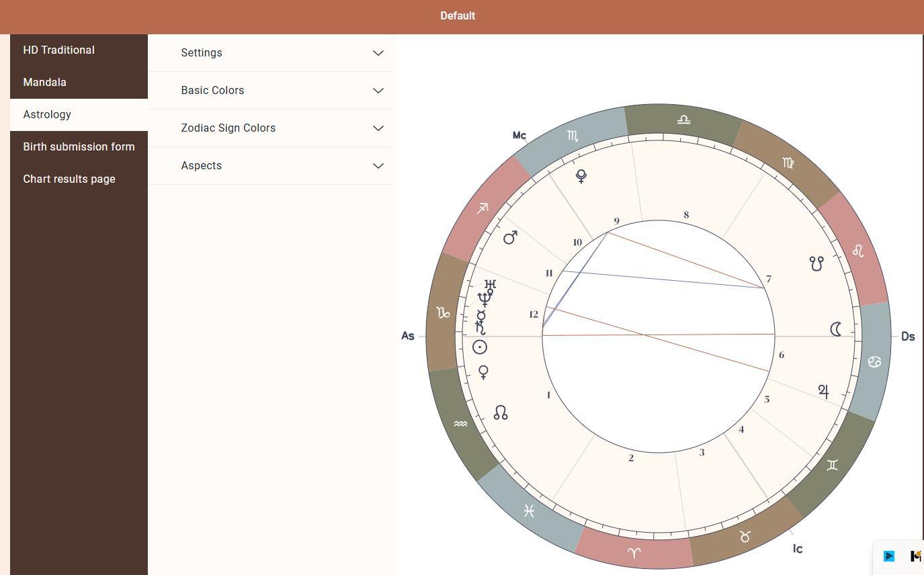Expand the Aspects chevron
This screenshot has width=924, height=575.
(378, 166)
